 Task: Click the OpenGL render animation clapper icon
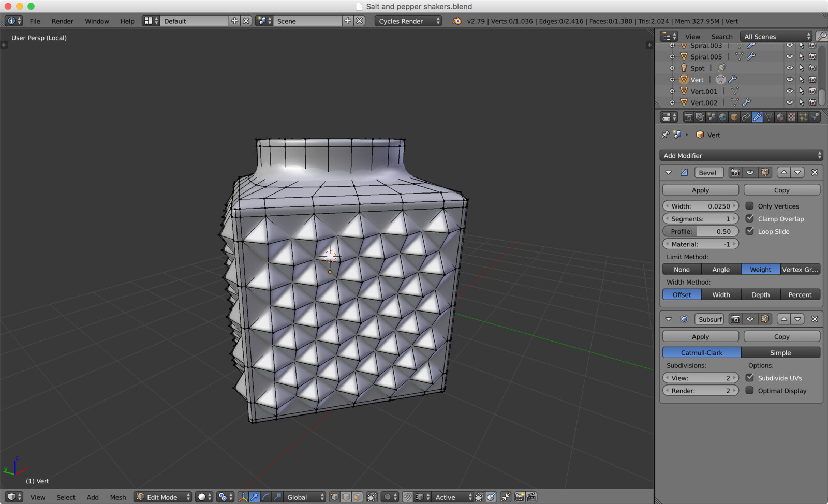(531, 497)
